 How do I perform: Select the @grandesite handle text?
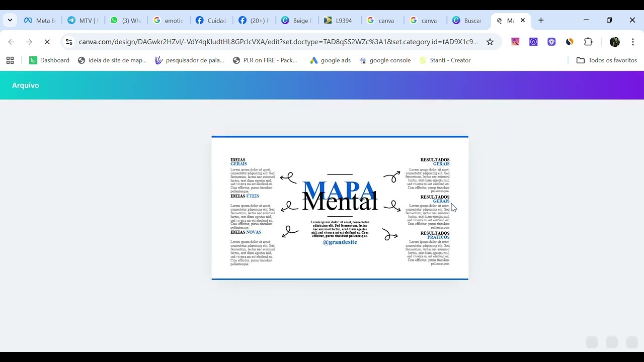tap(340, 242)
